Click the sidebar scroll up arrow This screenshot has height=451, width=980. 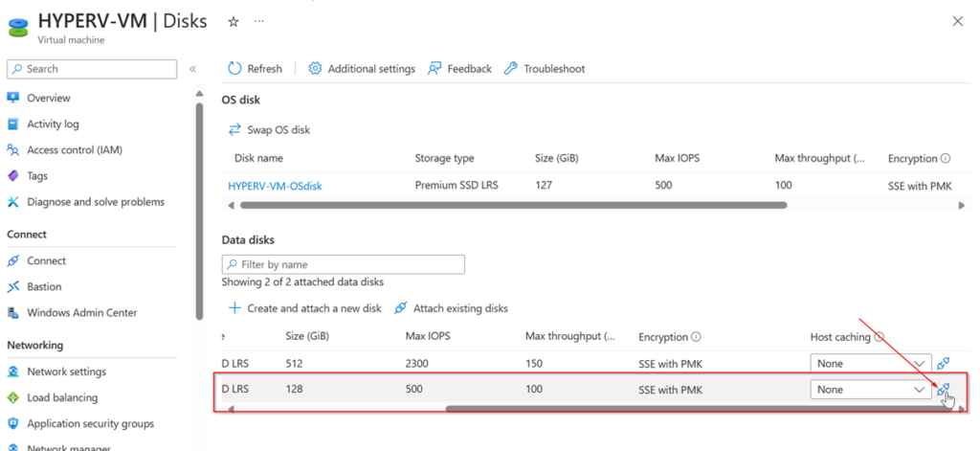199,94
